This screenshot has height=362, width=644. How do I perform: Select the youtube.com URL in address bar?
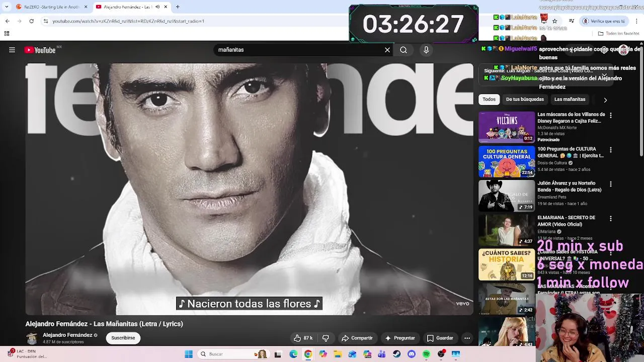(x=128, y=21)
